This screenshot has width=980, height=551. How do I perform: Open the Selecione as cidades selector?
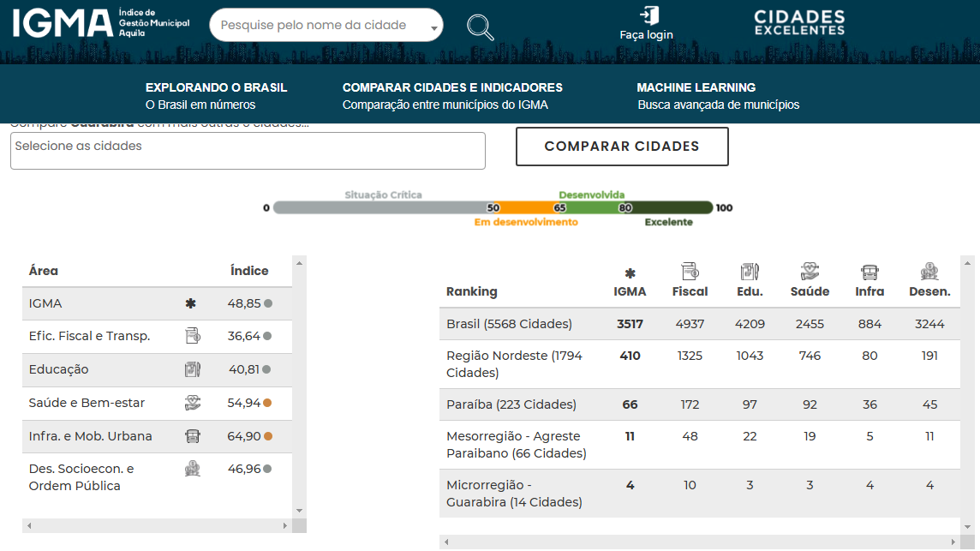(248, 151)
